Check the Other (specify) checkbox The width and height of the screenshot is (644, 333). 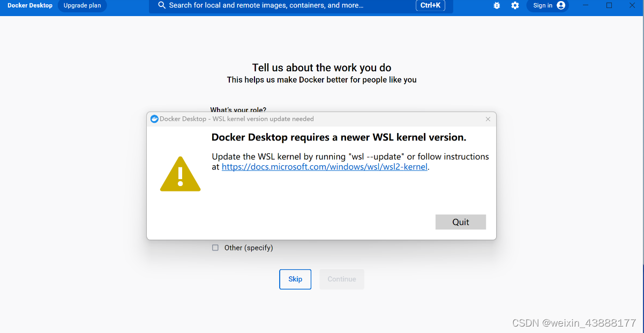point(215,247)
